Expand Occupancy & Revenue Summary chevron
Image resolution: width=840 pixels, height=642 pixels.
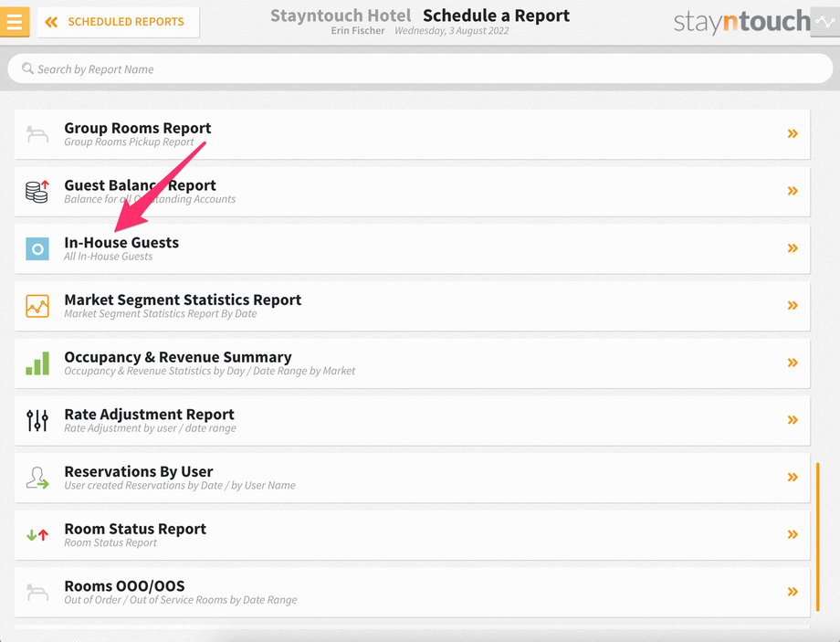pyautogui.click(x=793, y=363)
